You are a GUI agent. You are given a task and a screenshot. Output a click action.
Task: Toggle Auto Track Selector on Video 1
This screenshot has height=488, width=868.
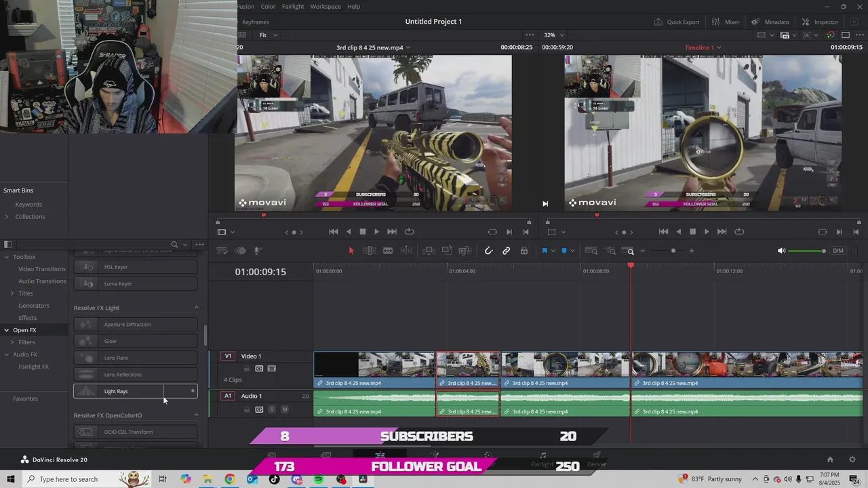point(259,369)
